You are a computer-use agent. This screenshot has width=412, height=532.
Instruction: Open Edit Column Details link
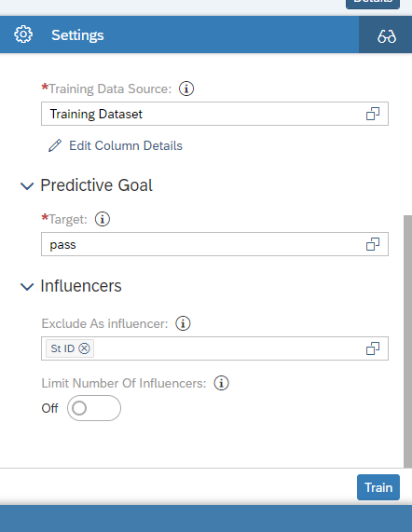[x=126, y=145]
